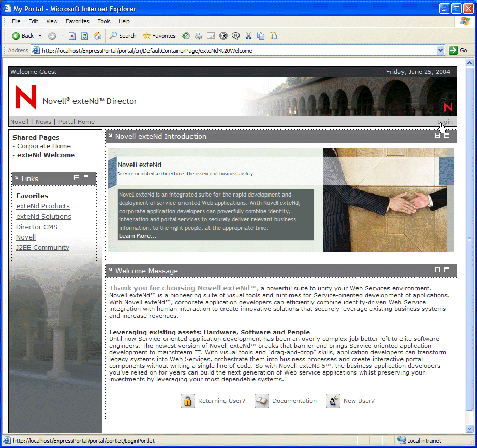Minimize the Welcome Message portlet
The width and height of the screenshot is (477, 448).
tap(437, 270)
